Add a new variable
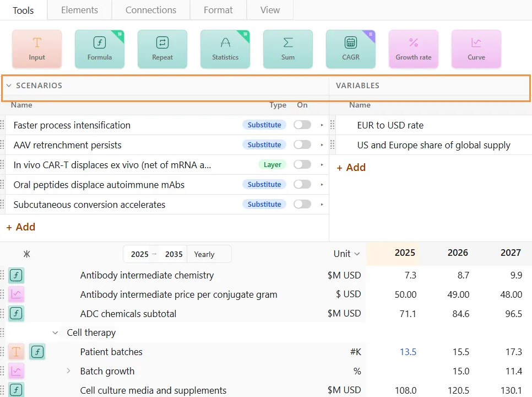 pos(351,168)
